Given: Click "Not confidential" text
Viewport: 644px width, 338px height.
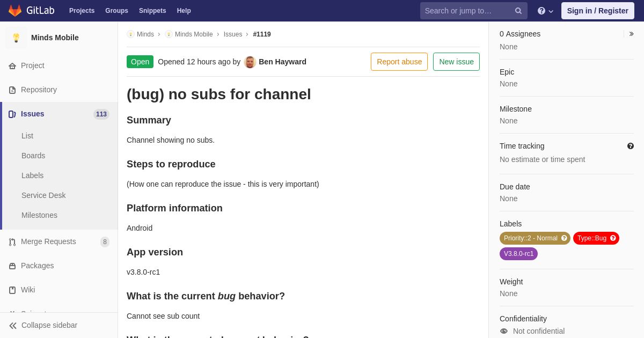Looking at the screenshot, I should [539, 331].
